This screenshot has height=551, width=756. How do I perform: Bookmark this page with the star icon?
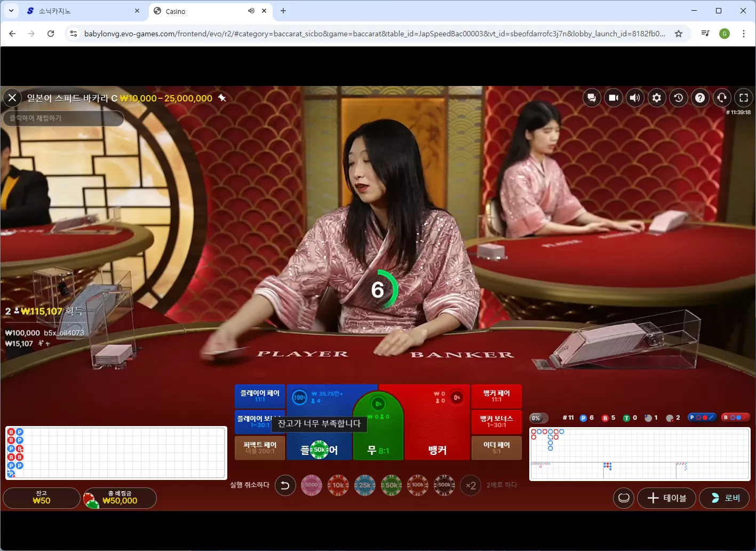pyautogui.click(x=679, y=34)
